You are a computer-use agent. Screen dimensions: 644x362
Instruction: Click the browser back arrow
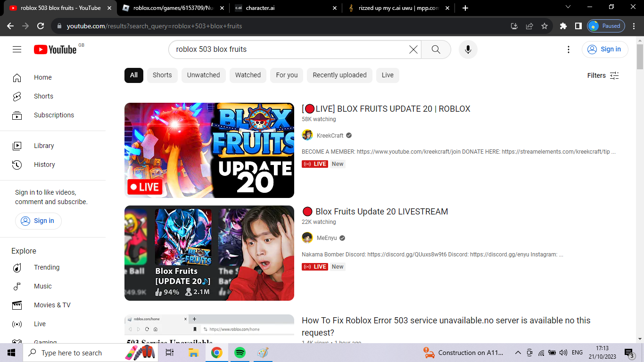(10, 26)
